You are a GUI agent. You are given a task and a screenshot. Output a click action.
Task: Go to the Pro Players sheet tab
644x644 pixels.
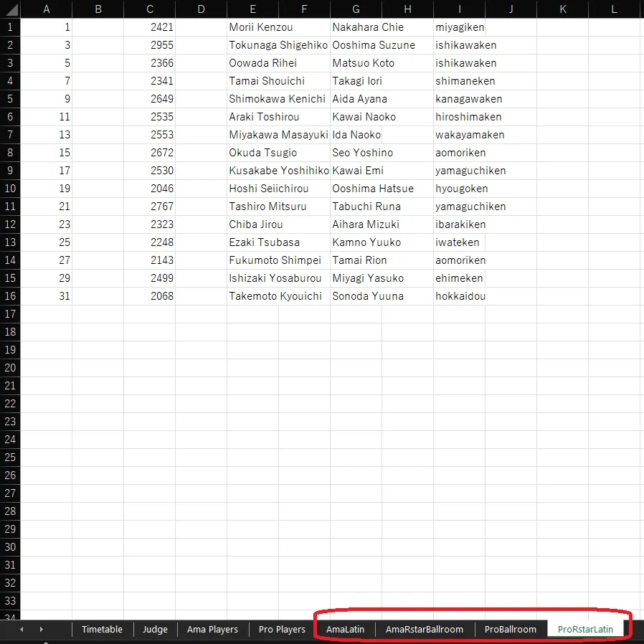[x=282, y=629]
